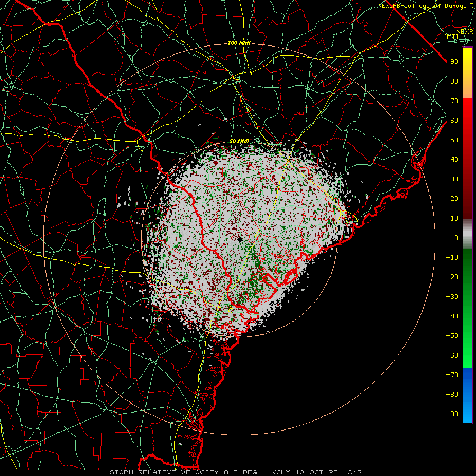Click the -80 scale value
The image size is (476, 476).
[x=452, y=395]
